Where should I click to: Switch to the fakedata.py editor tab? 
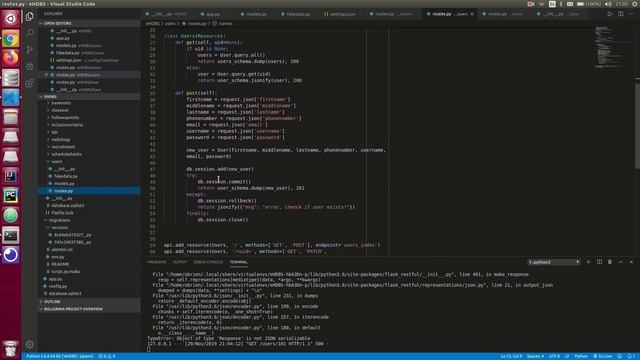[x=297, y=14]
